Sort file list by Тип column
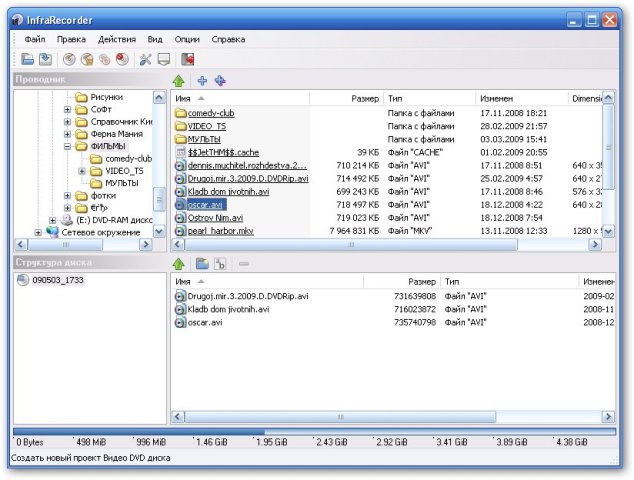 click(x=429, y=98)
